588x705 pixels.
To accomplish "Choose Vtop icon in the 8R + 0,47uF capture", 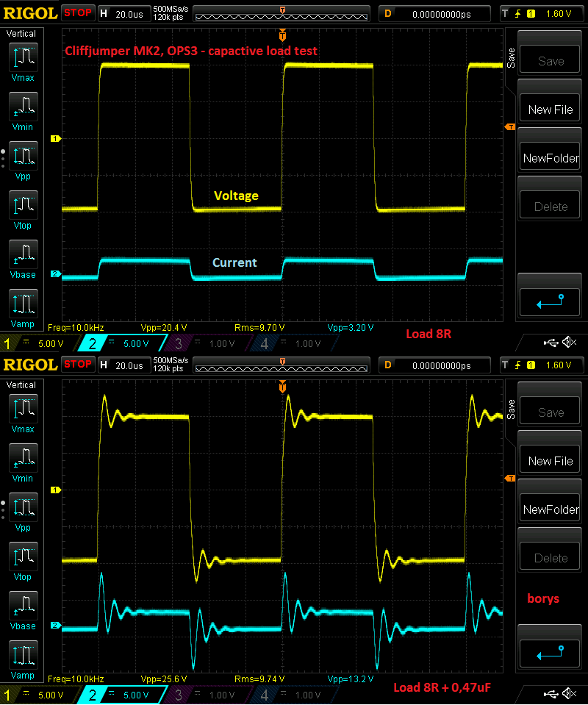I will (24, 557).
